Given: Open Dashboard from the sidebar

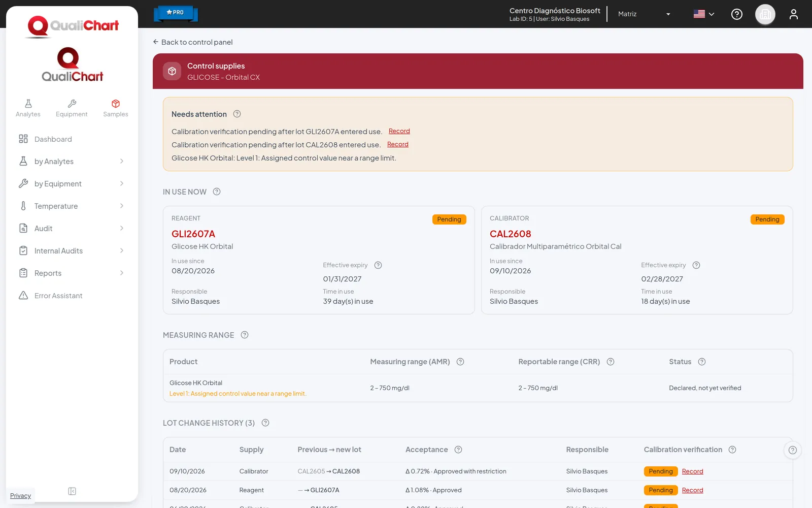Looking at the screenshot, I should (x=72, y=139).
